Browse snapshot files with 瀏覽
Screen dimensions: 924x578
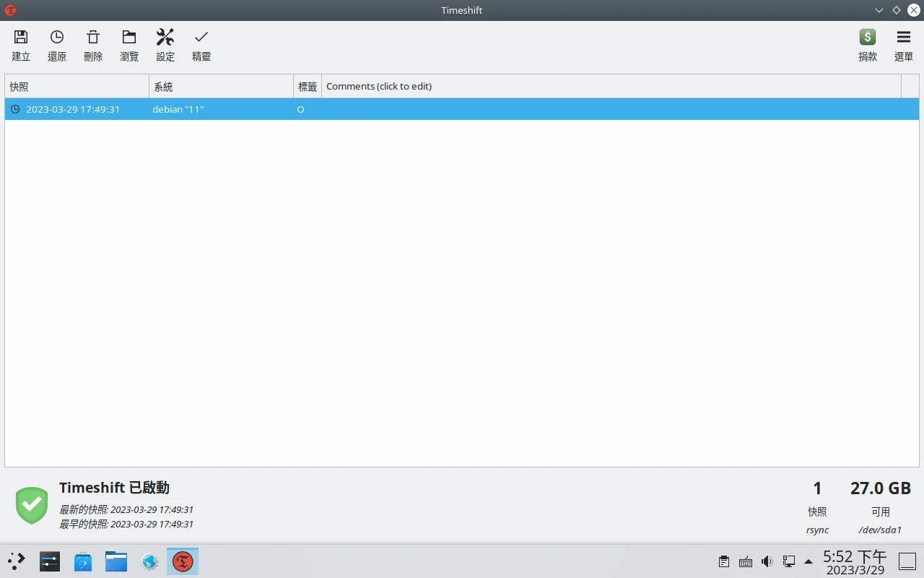tap(129, 46)
